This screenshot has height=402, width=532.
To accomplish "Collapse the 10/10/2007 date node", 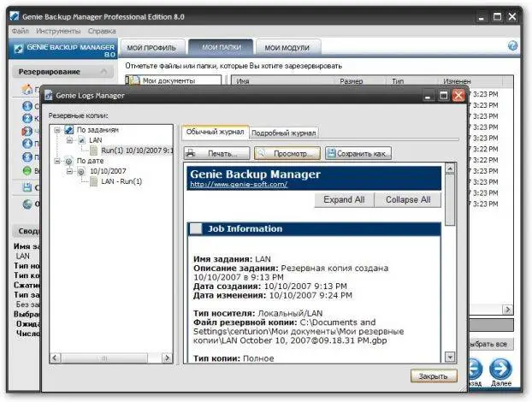I will pyautogui.click(x=69, y=171).
